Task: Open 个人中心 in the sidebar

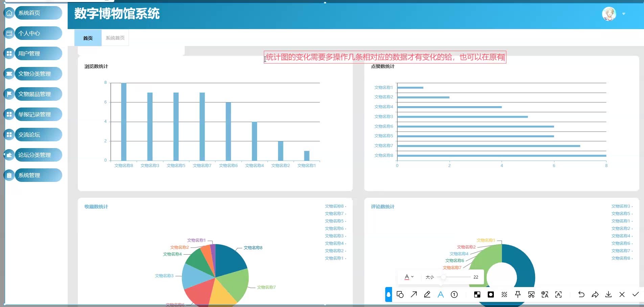Action: (x=38, y=33)
